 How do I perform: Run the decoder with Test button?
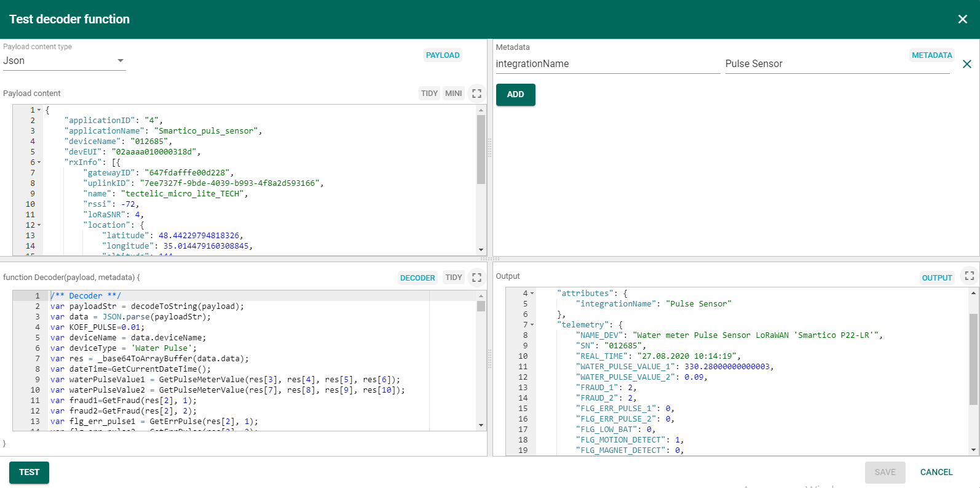tap(29, 472)
